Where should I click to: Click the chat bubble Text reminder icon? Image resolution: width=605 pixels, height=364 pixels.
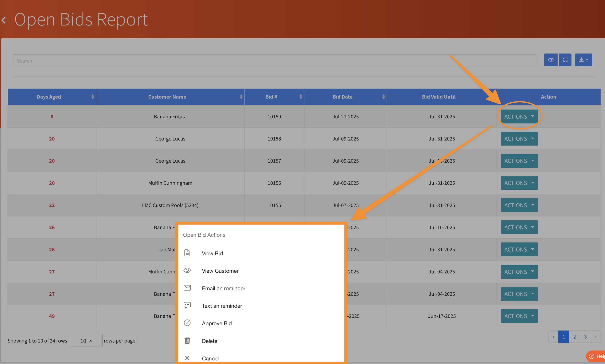coord(187,305)
